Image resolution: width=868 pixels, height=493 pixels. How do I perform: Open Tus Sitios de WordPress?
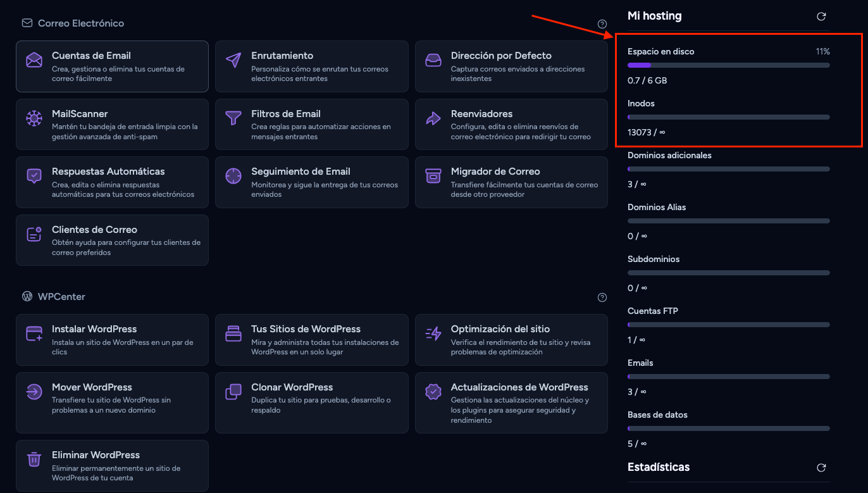(x=312, y=340)
